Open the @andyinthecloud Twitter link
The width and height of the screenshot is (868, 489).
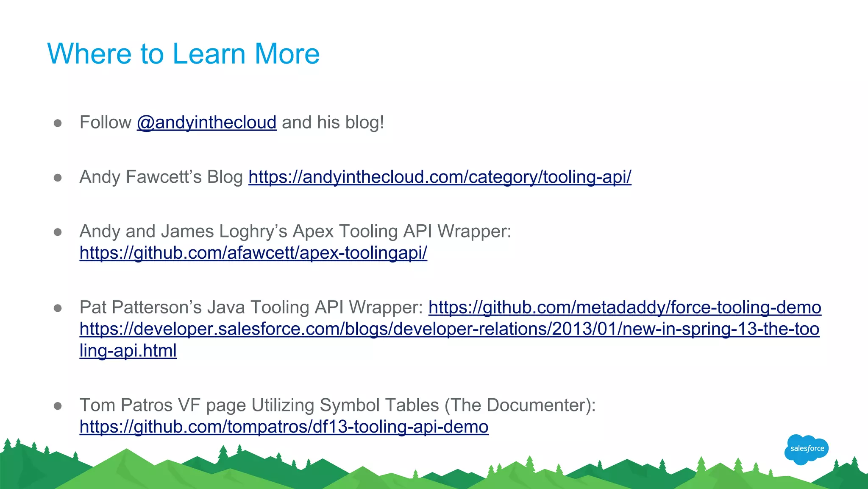pyautogui.click(x=206, y=123)
